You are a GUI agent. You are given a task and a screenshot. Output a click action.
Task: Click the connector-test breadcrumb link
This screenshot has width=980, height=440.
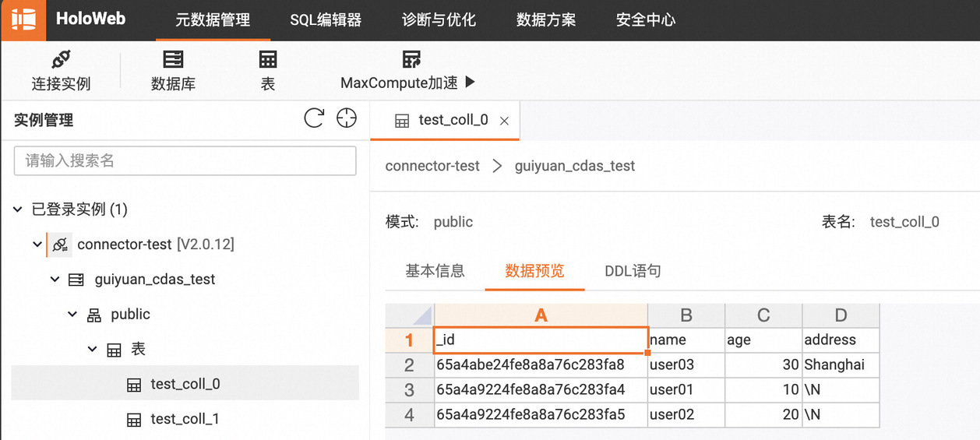432,166
